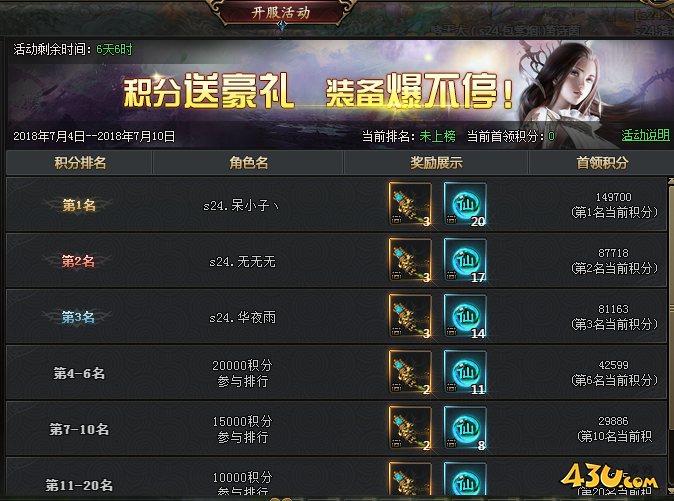Open the 活动说明 link
674x501 pixels.
(x=645, y=136)
